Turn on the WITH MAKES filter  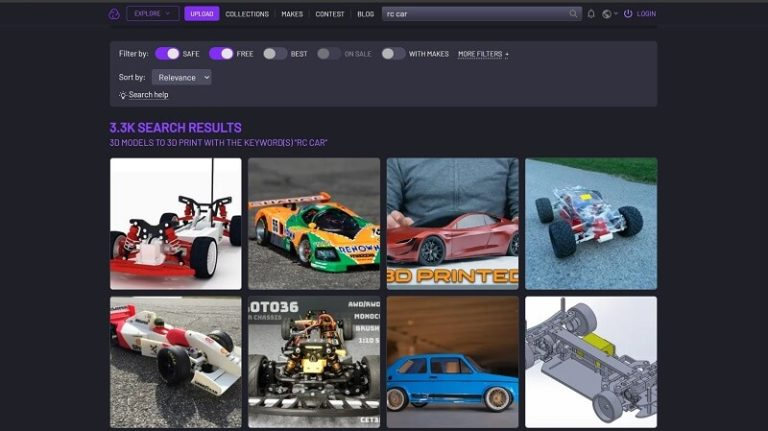coord(393,54)
